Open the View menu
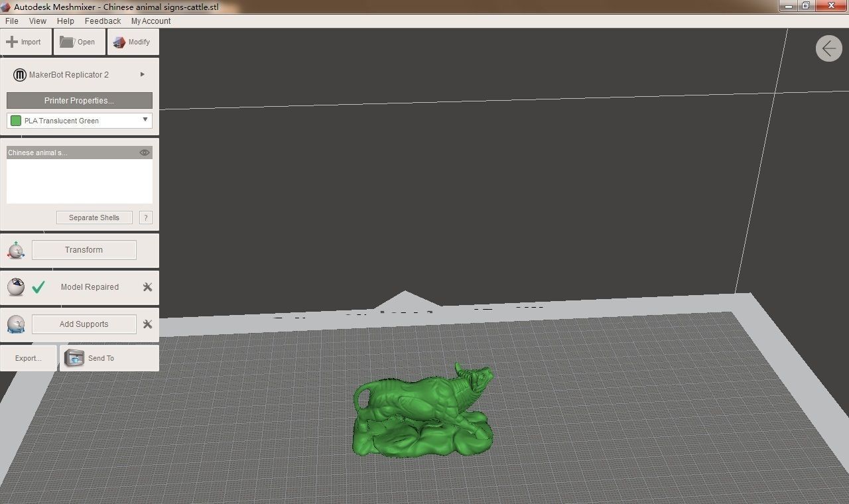This screenshot has height=504, width=849. point(38,21)
